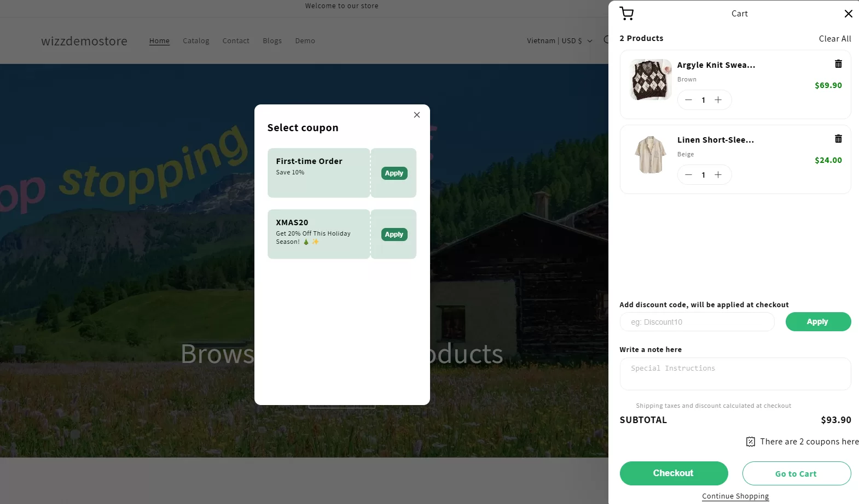859x504 pixels.
Task: Open Linen Short-Sleeve shirt thumbnail
Action: click(651, 155)
